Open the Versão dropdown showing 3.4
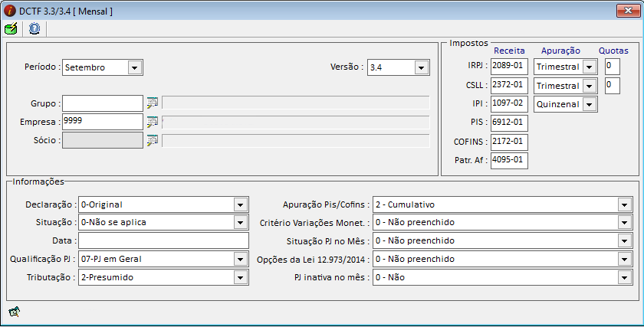 click(422, 67)
